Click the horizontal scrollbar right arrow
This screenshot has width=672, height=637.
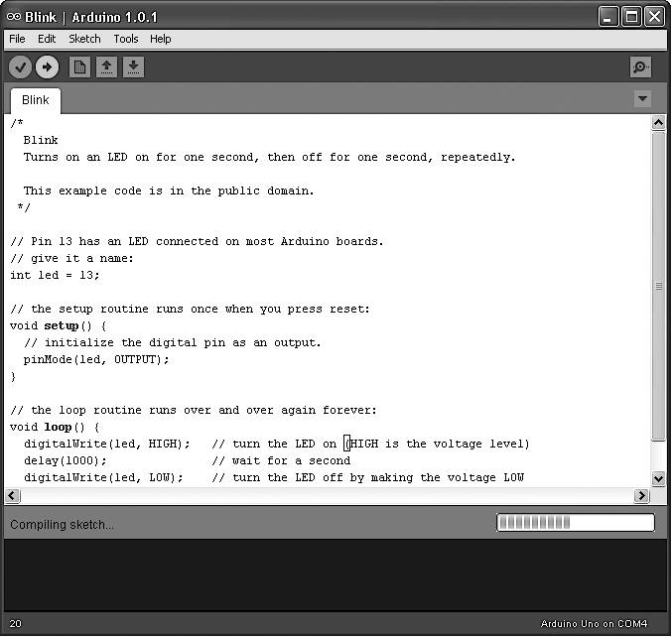[x=641, y=496]
